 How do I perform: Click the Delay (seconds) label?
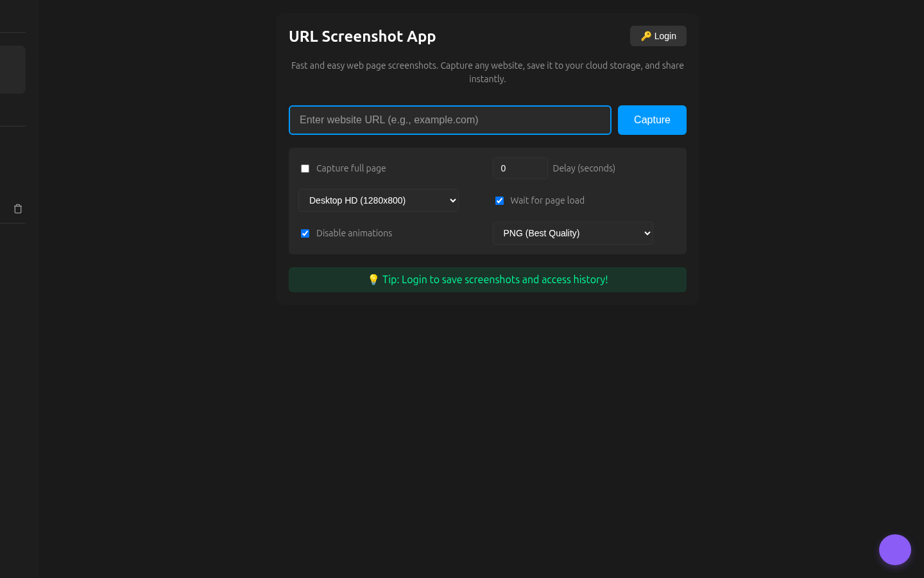pyautogui.click(x=584, y=168)
